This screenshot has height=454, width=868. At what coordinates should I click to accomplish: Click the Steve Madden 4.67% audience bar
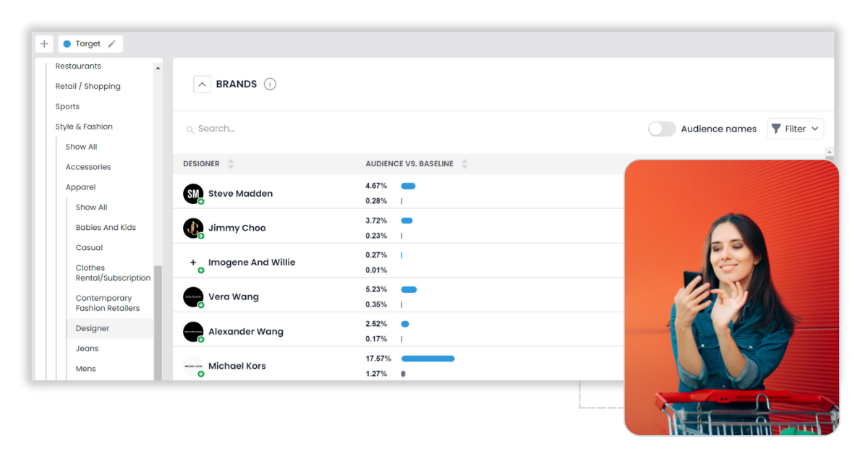408,186
